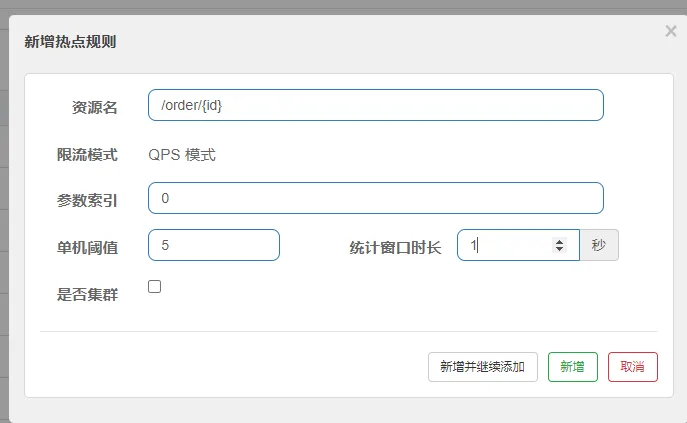Click the 新增并继续添加 button
This screenshot has height=423, width=687.
tap(483, 367)
